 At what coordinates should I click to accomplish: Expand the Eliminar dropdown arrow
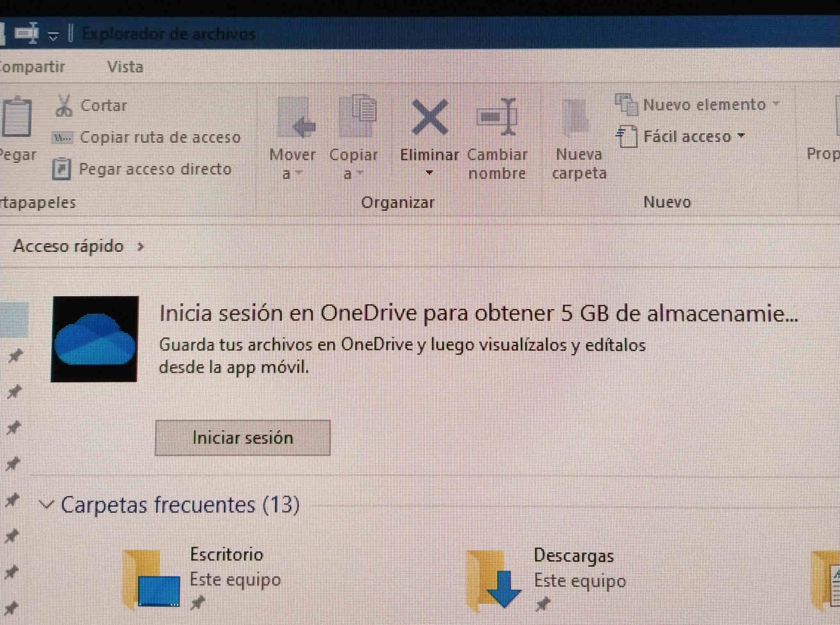pos(429,173)
